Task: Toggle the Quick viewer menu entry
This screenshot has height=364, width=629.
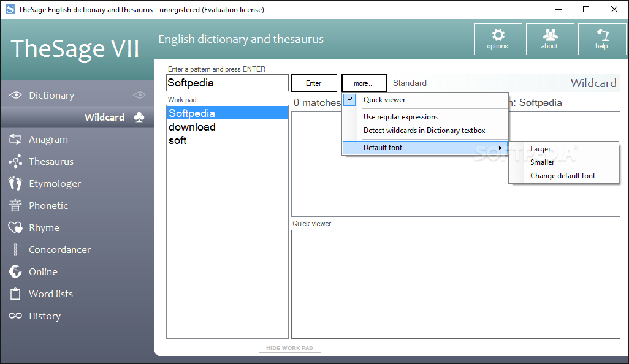Action: [425, 100]
